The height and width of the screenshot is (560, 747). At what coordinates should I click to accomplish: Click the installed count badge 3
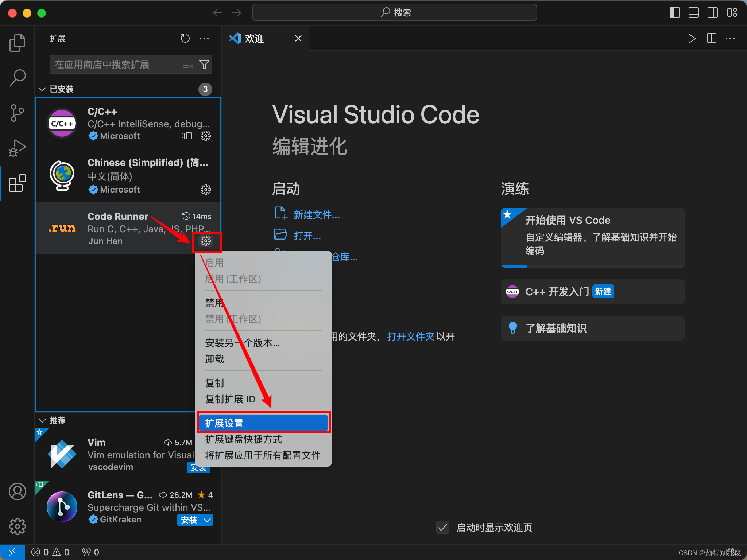pyautogui.click(x=205, y=89)
